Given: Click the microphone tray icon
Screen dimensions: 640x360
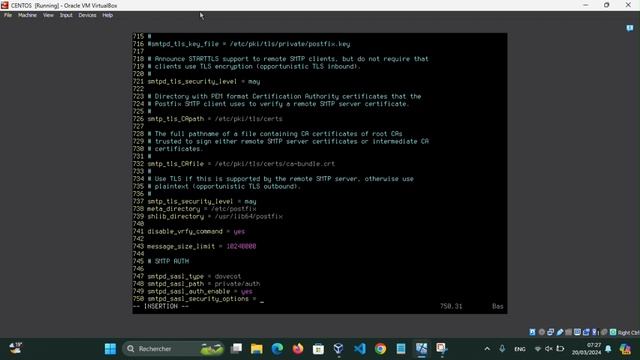Looking at the screenshot, I should (502, 349).
